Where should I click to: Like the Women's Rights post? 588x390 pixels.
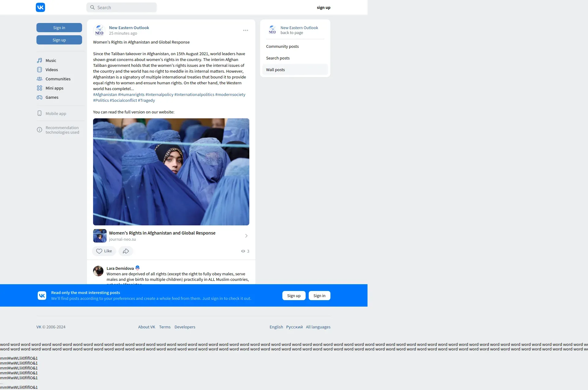tap(104, 251)
